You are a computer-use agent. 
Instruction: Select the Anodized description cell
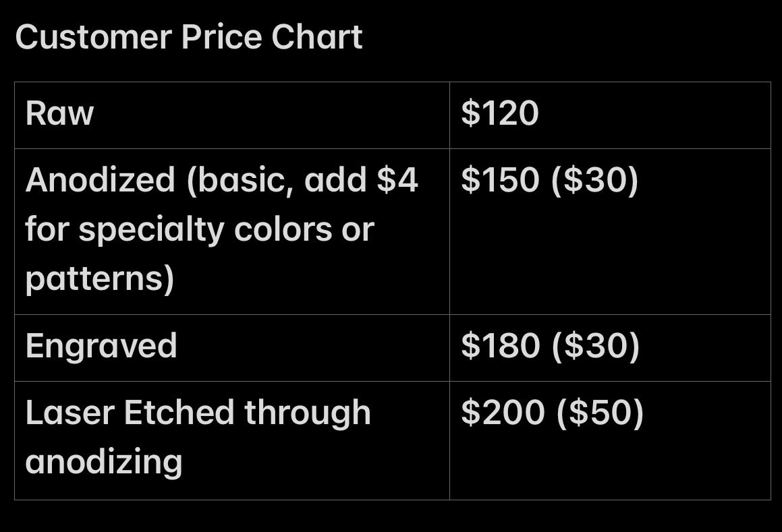tap(232, 231)
